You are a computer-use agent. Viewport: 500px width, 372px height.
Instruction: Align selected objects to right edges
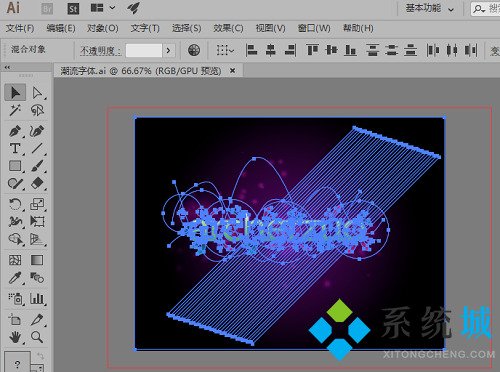coord(290,50)
